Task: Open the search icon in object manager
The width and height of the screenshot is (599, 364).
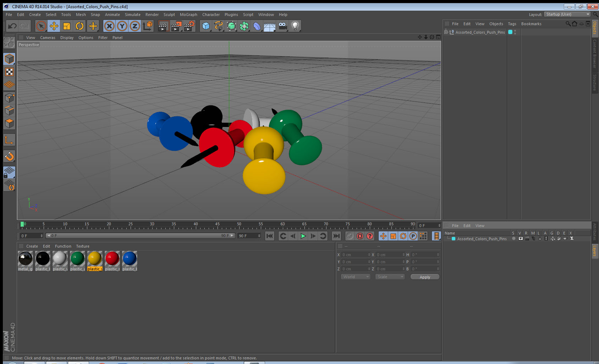Action: click(568, 24)
